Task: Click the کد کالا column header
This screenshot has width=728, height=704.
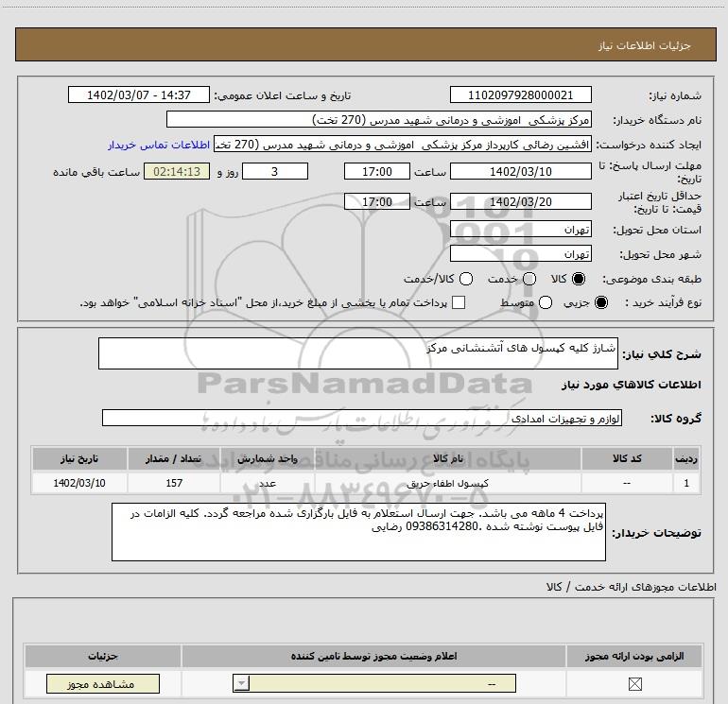Action: (627, 458)
